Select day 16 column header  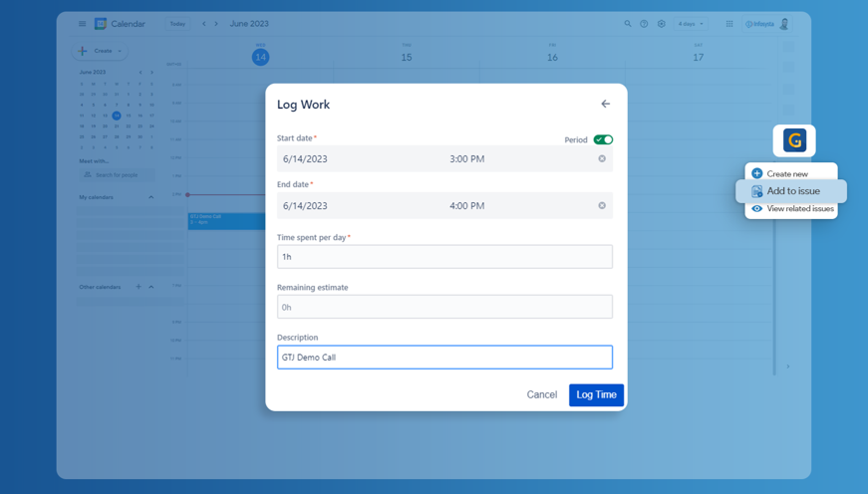(x=552, y=57)
